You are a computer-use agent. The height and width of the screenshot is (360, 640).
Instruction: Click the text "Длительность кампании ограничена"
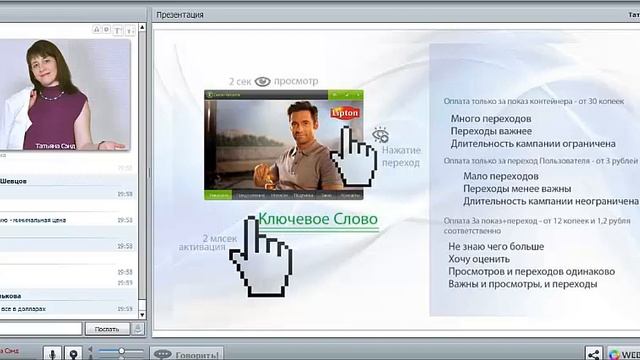(x=533, y=144)
